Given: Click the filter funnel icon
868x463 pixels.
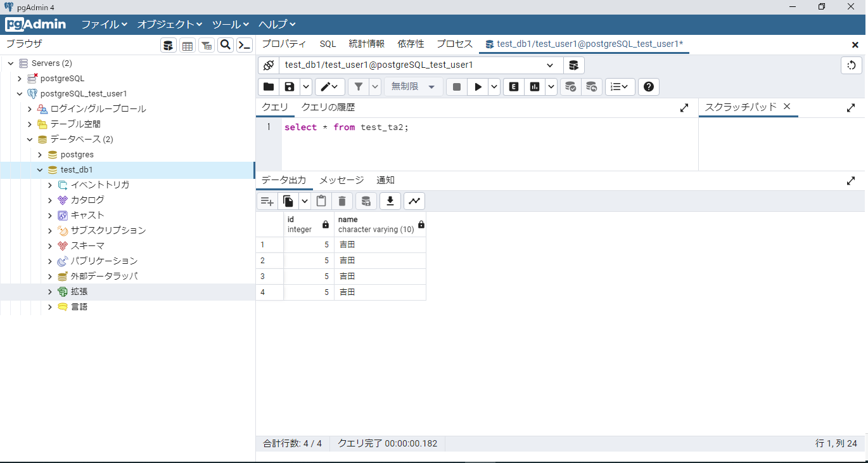Looking at the screenshot, I should (359, 87).
